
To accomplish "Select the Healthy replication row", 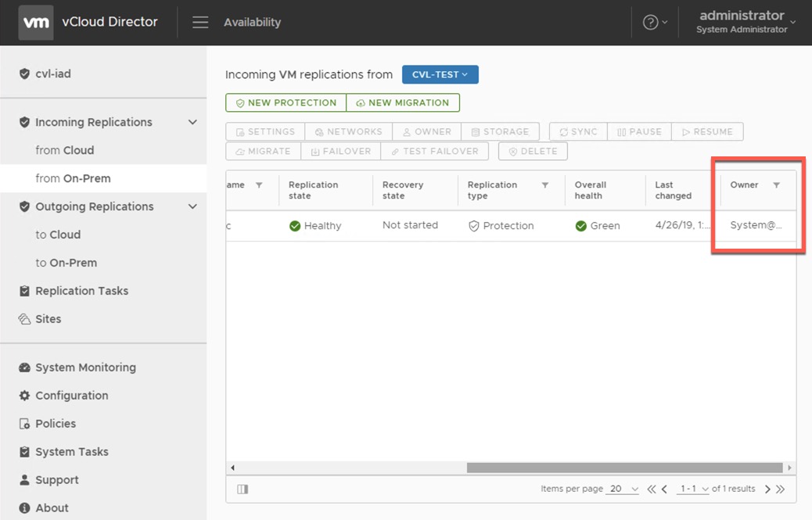I will [322, 226].
